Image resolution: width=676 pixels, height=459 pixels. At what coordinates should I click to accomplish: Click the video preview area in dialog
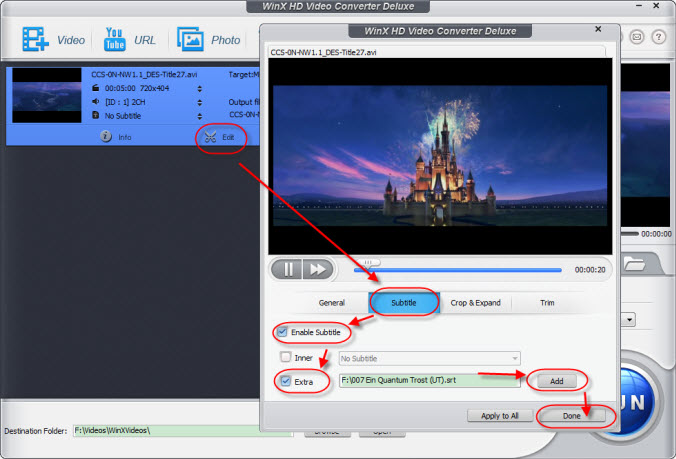pyautogui.click(x=440, y=156)
